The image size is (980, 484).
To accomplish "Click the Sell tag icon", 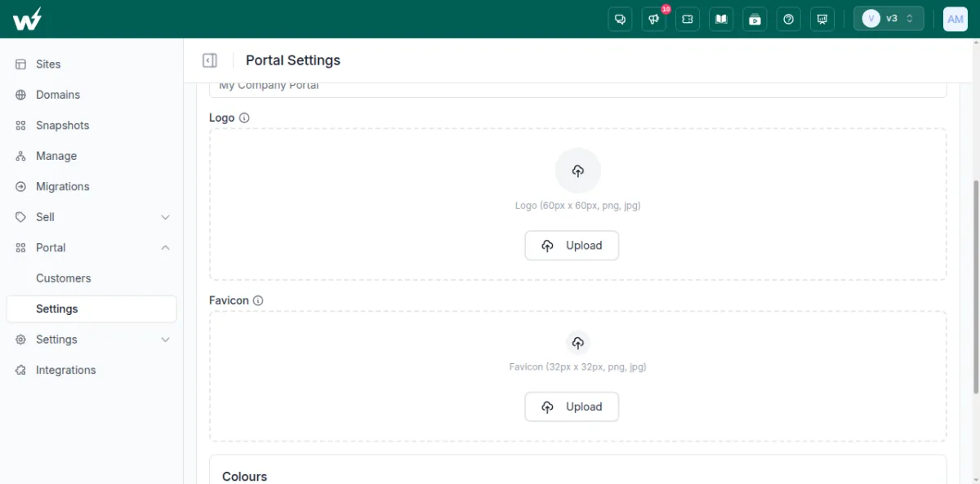I will 21,217.
